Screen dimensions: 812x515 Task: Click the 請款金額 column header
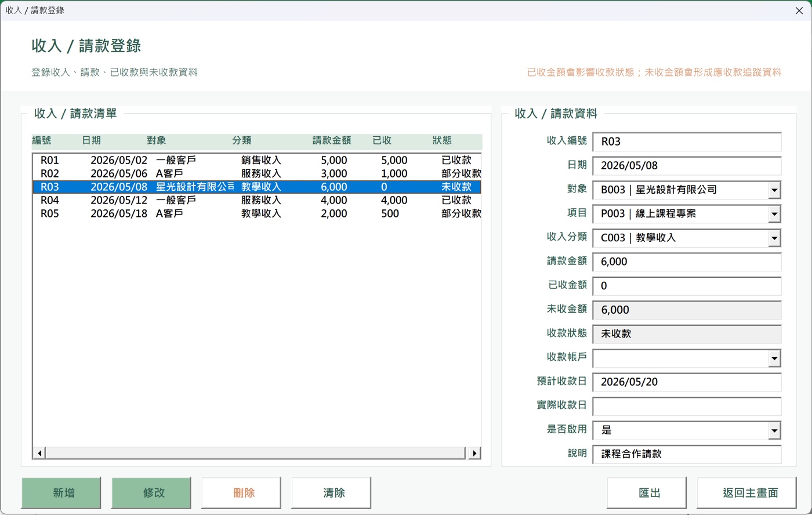332,140
